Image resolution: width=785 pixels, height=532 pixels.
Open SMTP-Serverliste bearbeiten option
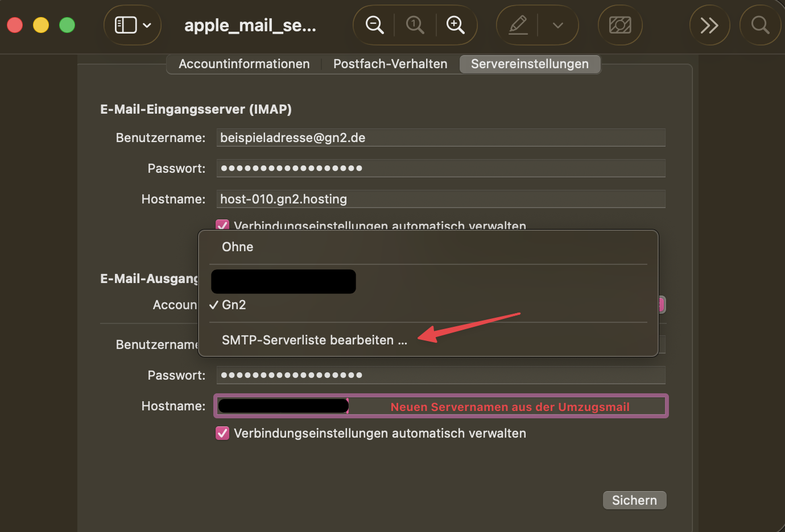pos(314,340)
